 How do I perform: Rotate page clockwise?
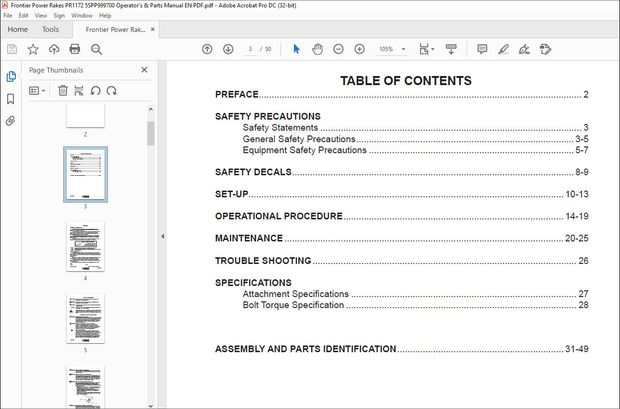pyautogui.click(x=112, y=91)
